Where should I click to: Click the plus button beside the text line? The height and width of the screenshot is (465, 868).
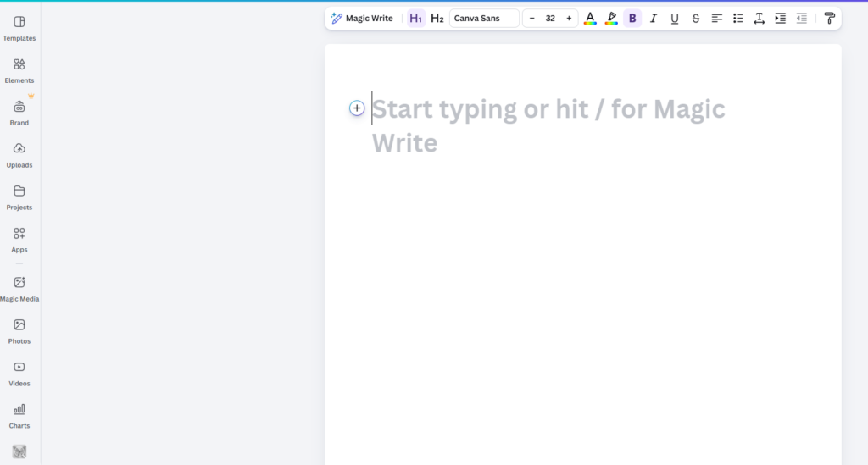click(x=357, y=108)
